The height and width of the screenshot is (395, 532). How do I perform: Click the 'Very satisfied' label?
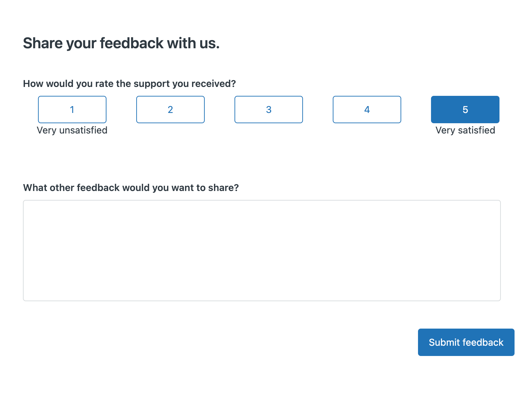[x=465, y=130]
